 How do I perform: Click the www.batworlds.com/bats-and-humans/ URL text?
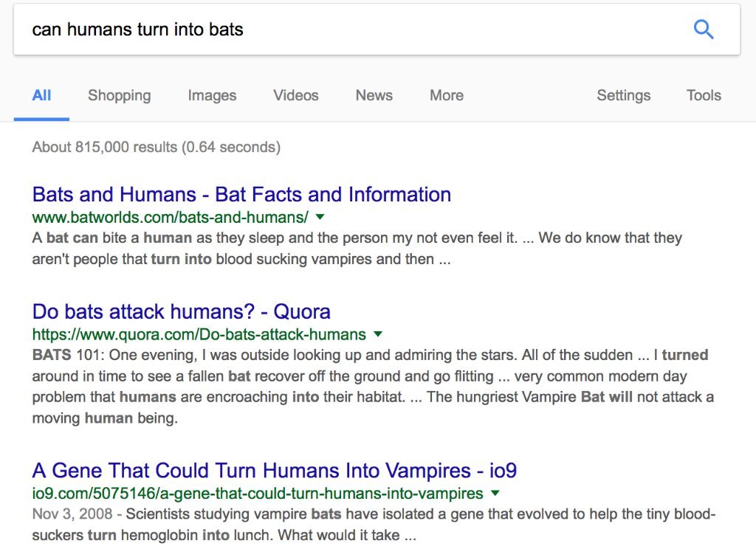171,218
